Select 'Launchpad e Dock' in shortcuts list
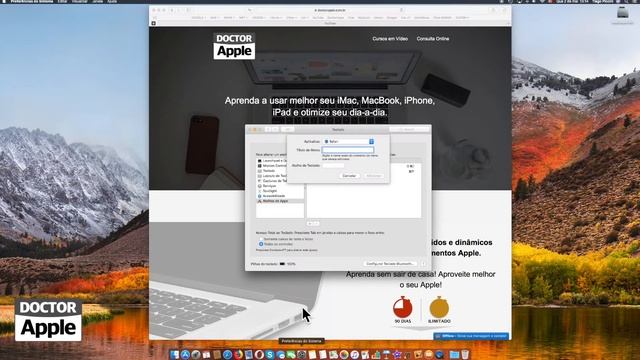This screenshot has width=640, height=360. point(272,161)
